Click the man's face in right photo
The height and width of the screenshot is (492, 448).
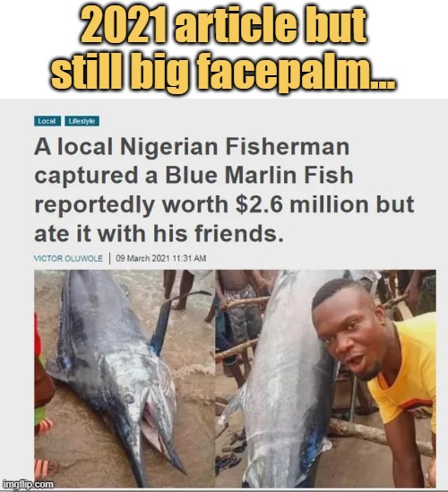click(349, 334)
